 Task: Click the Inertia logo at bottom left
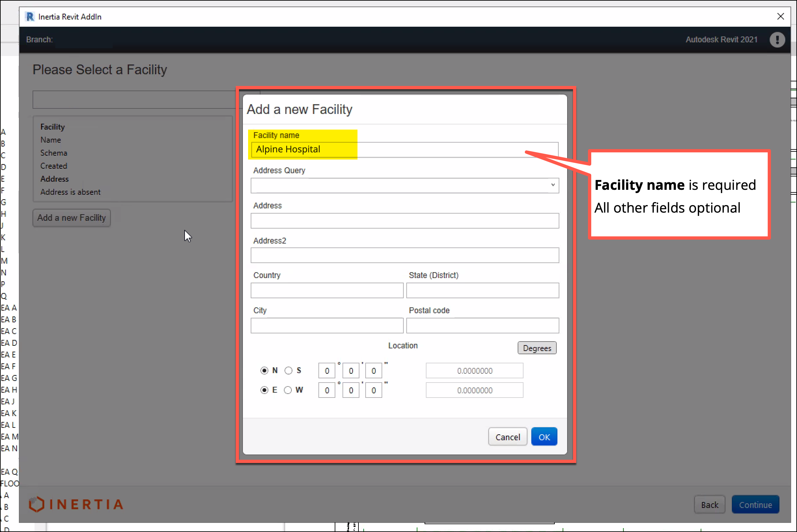[76, 504]
